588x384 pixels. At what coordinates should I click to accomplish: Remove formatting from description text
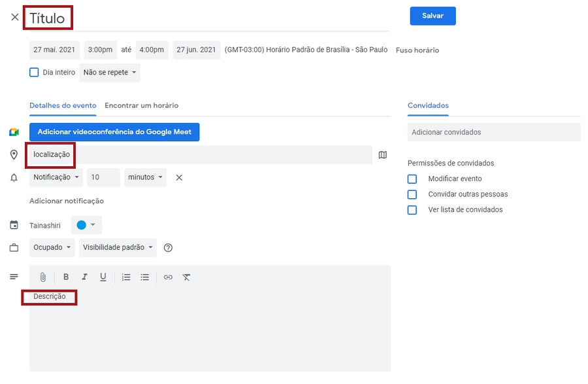186,277
